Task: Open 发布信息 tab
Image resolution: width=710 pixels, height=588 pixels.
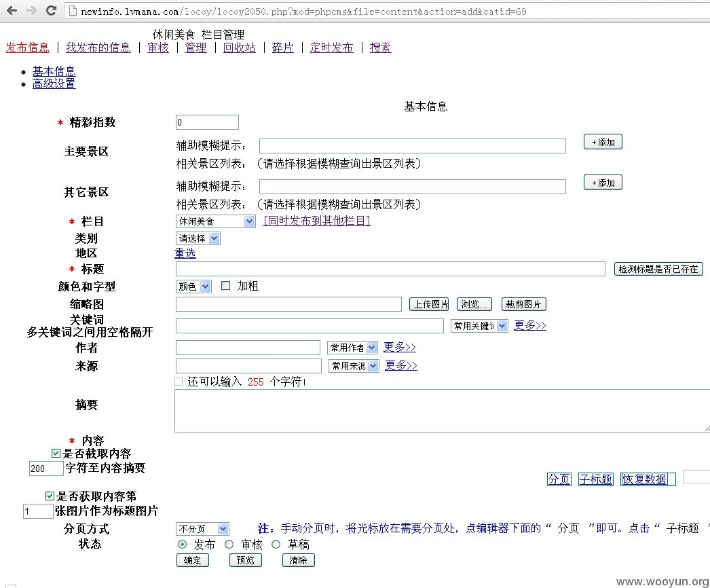Action: tap(28, 48)
